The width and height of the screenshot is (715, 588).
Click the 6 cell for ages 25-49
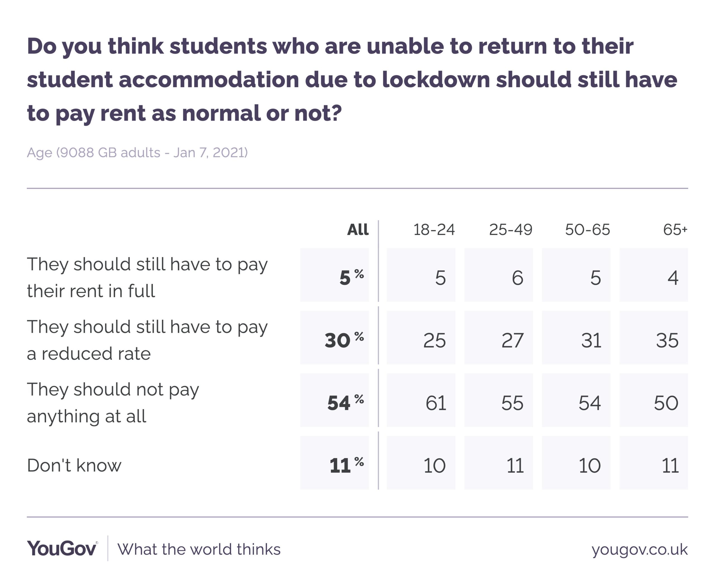[499, 275]
